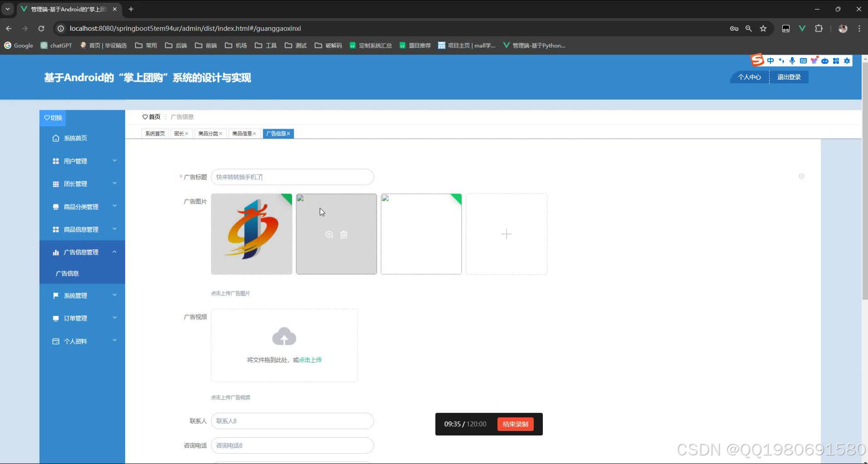The width and height of the screenshot is (868, 464).
Task: Click the 咨询电话 input field
Action: click(x=293, y=445)
